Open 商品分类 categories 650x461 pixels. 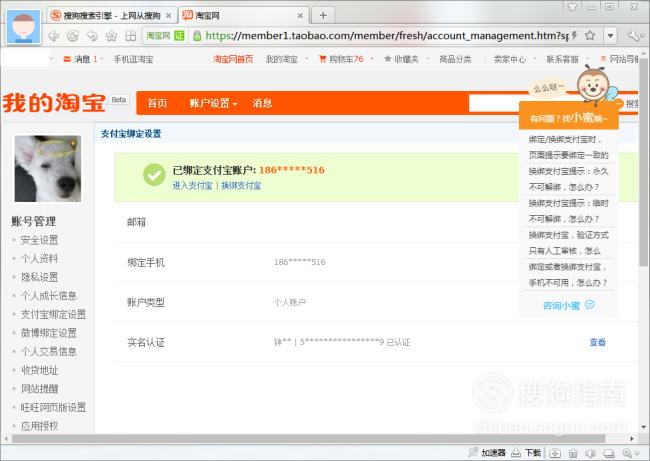(455, 59)
